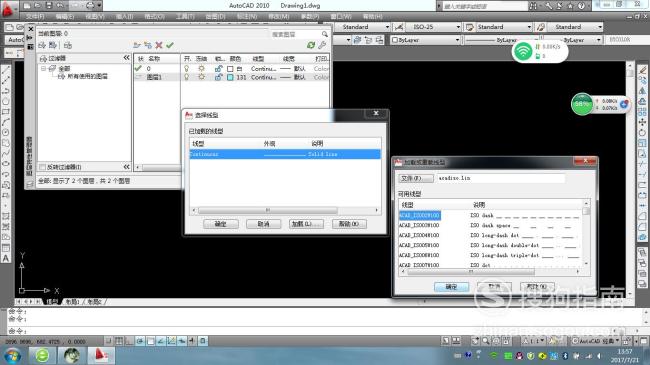Screen dimensions: 650x365
Task: Click the red X delete layer icon
Action: coord(159,45)
